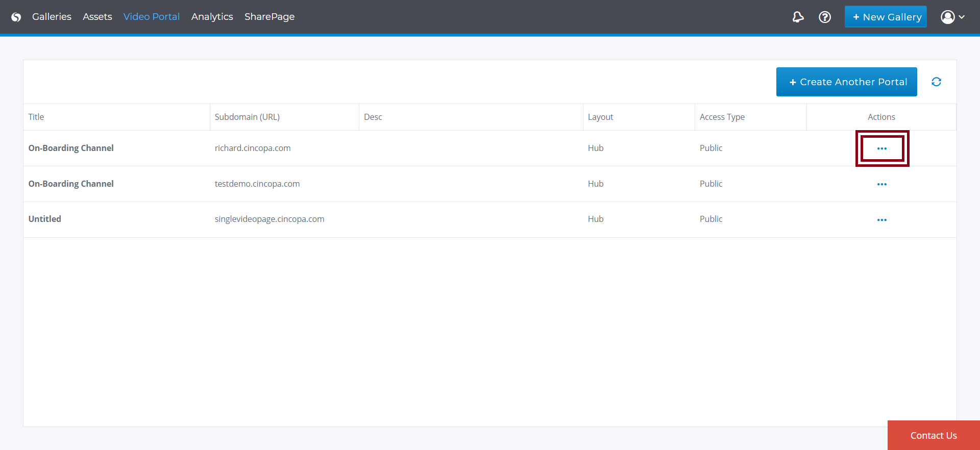
Task: Click Create Another Portal button
Action: tap(846, 82)
